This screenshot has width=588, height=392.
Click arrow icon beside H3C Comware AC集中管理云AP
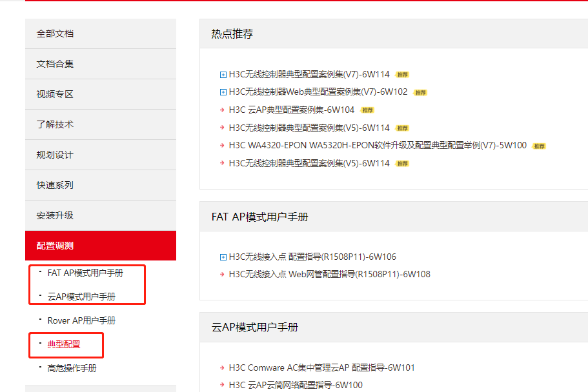pyautogui.click(x=222, y=368)
